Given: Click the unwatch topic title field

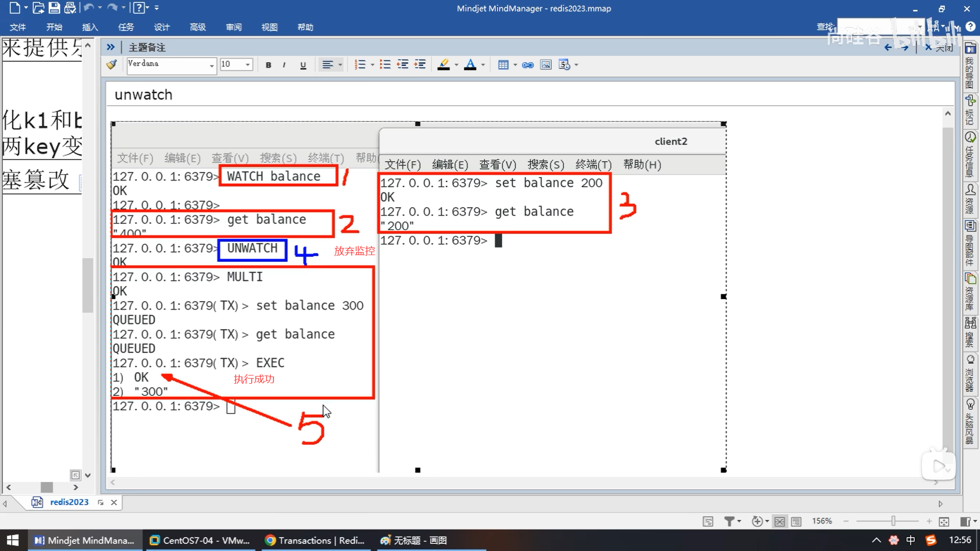Looking at the screenshot, I should click(143, 95).
